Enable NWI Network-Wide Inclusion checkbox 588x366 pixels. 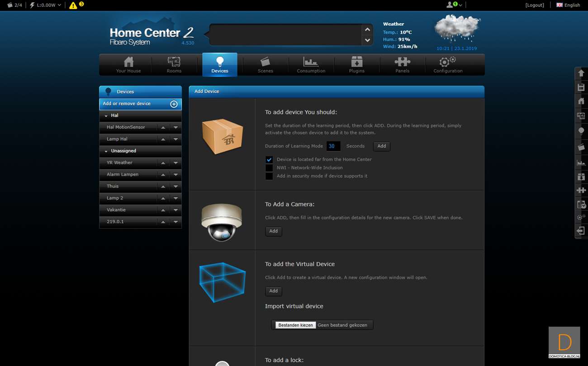click(269, 168)
